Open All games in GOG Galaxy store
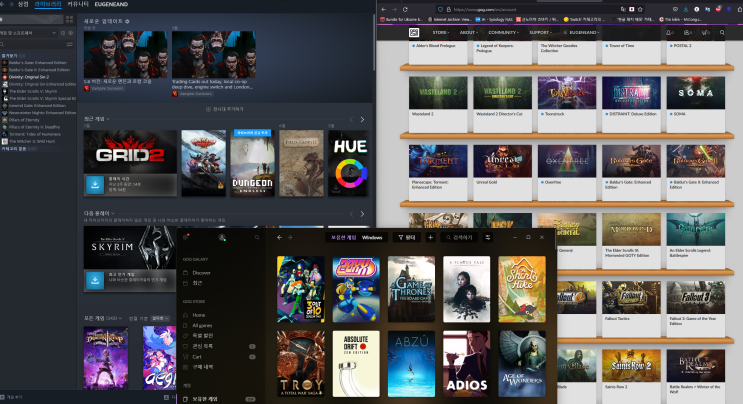Viewport: 743px width, 404px height. coord(198,325)
